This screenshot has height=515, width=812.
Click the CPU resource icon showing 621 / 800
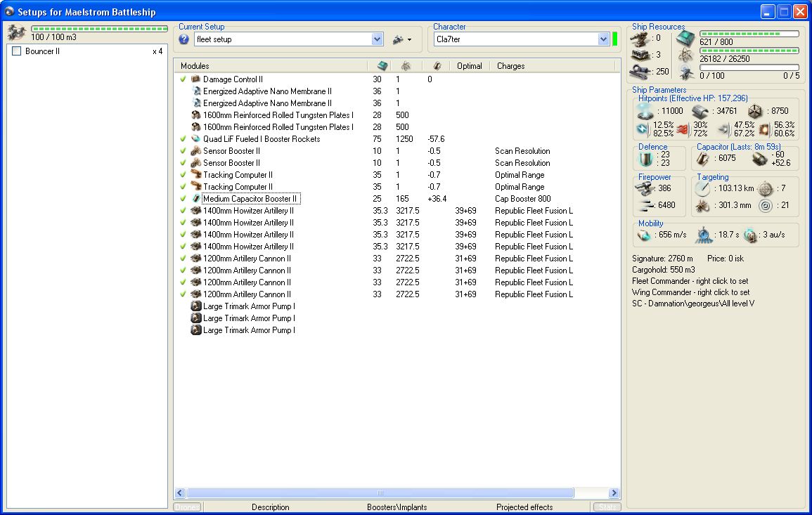coord(685,39)
